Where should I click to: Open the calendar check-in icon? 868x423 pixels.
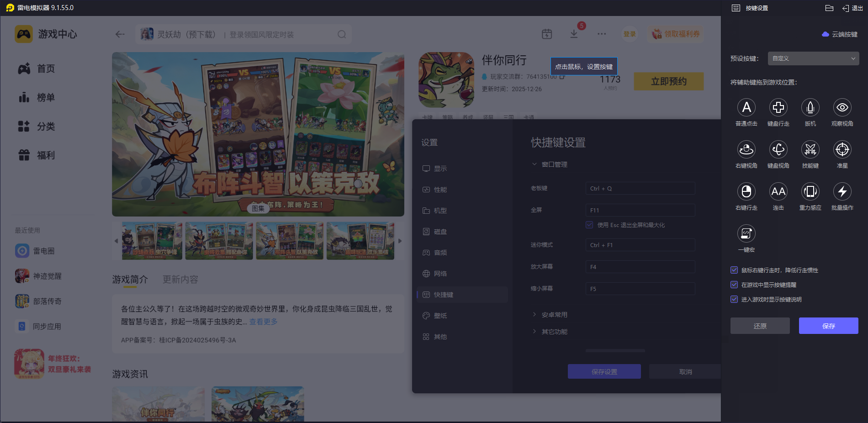547,34
